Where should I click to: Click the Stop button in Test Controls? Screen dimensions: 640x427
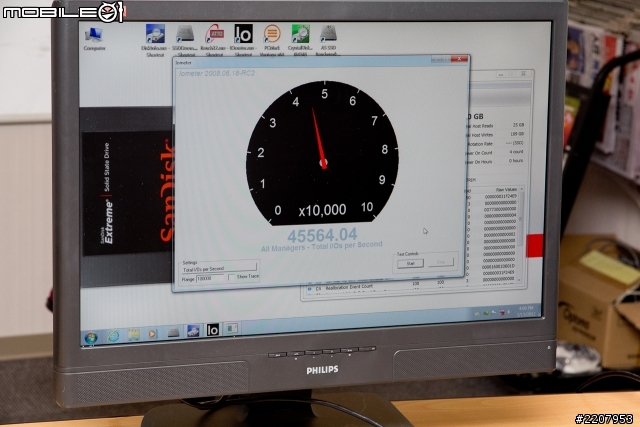point(441,262)
